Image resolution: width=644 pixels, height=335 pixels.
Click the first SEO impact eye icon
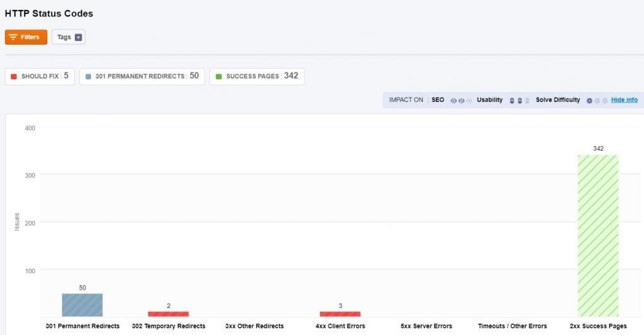click(453, 101)
